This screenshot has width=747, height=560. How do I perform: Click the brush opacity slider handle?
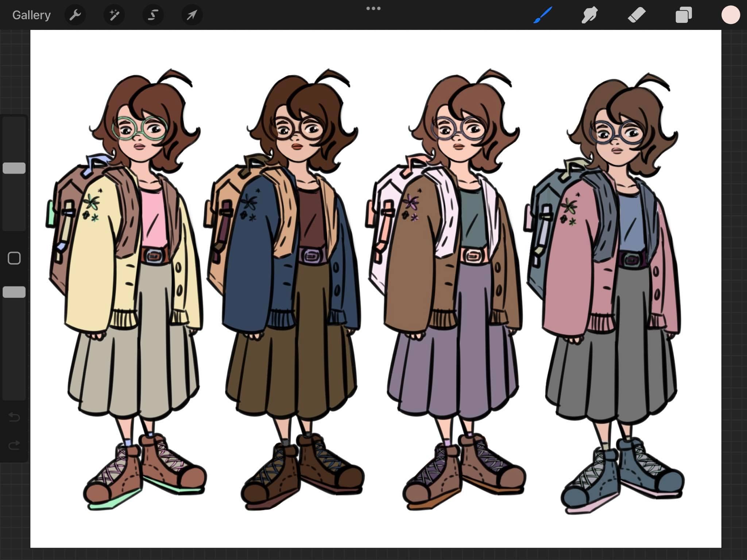[x=14, y=292]
